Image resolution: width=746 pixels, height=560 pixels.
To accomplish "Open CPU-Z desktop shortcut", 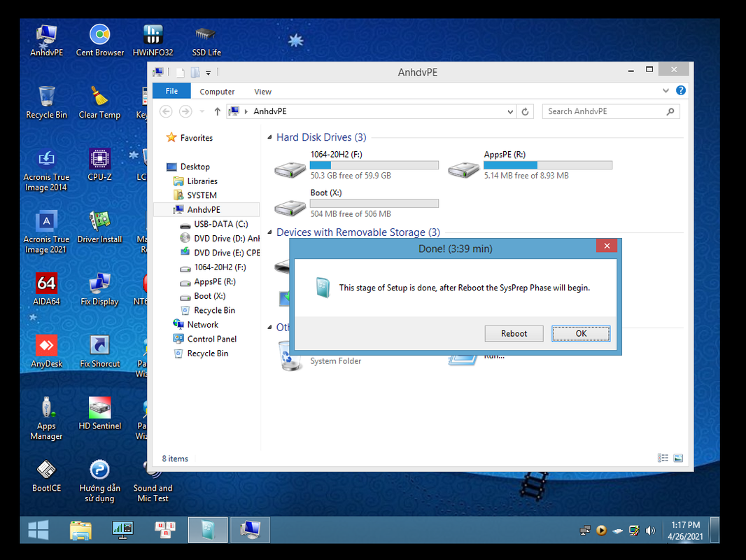I will (x=99, y=165).
